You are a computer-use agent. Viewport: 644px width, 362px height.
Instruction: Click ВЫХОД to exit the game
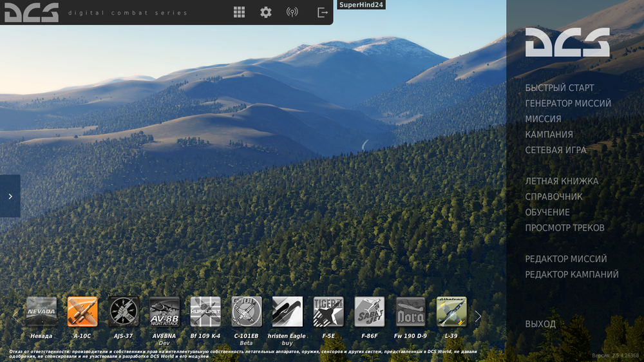pyautogui.click(x=540, y=324)
